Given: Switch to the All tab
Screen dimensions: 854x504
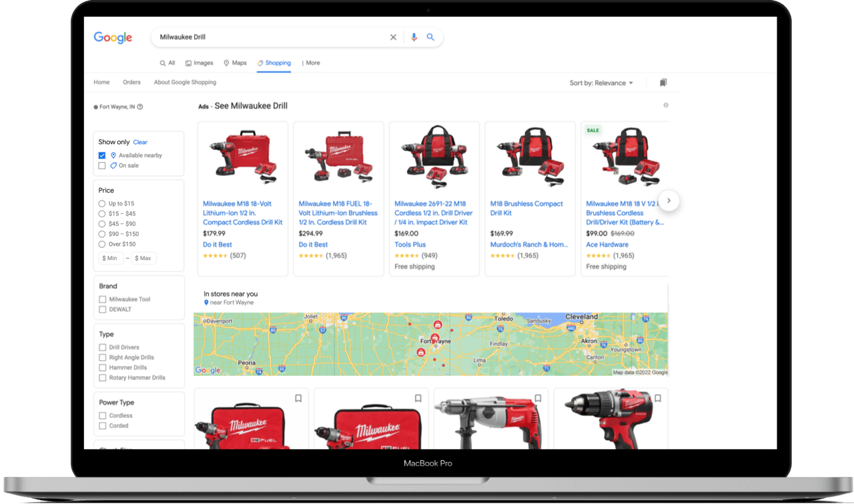Looking at the screenshot, I should coord(167,63).
